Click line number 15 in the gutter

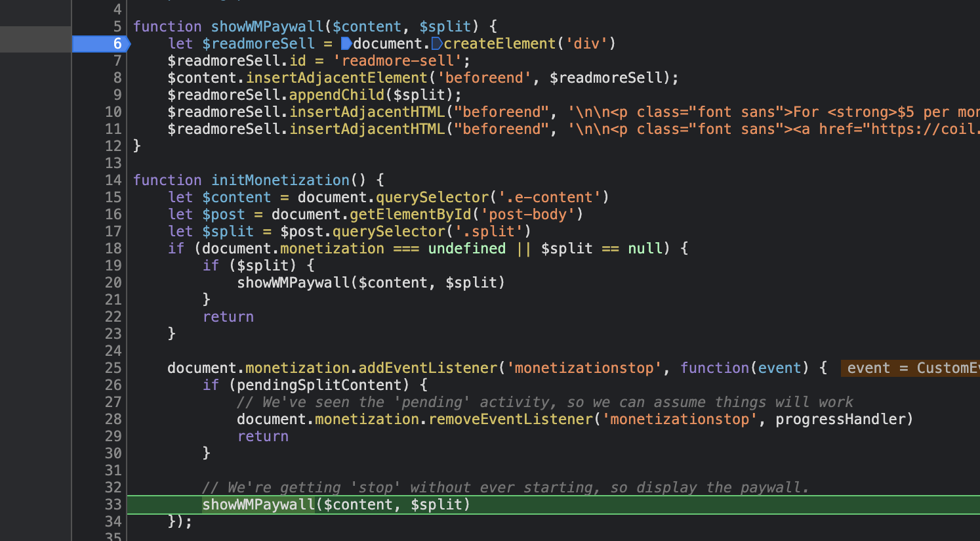point(113,197)
